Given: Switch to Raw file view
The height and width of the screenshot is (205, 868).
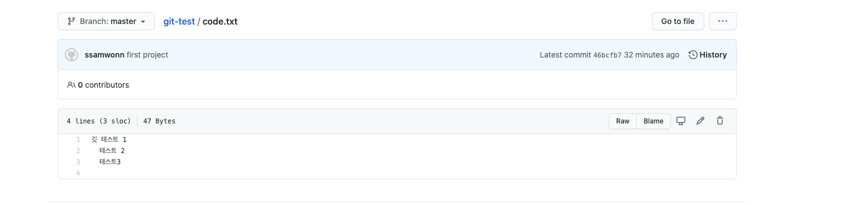Looking at the screenshot, I should [x=623, y=121].
